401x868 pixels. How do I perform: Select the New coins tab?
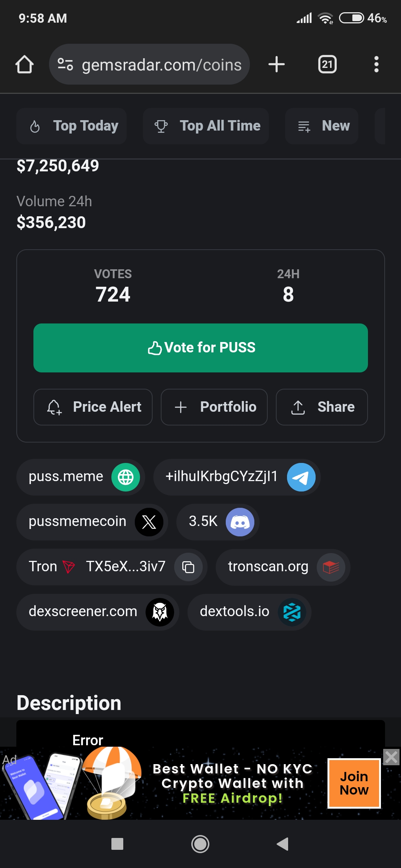[x=322, y=126]
